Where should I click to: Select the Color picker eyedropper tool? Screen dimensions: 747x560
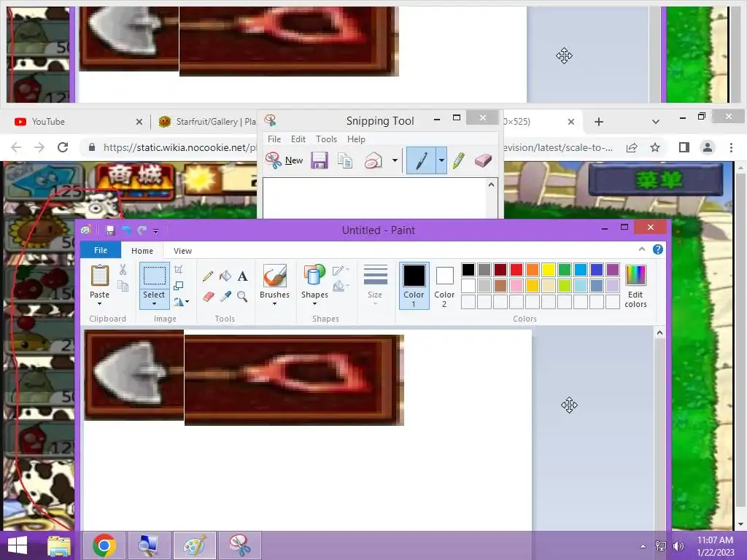(225, 297)
